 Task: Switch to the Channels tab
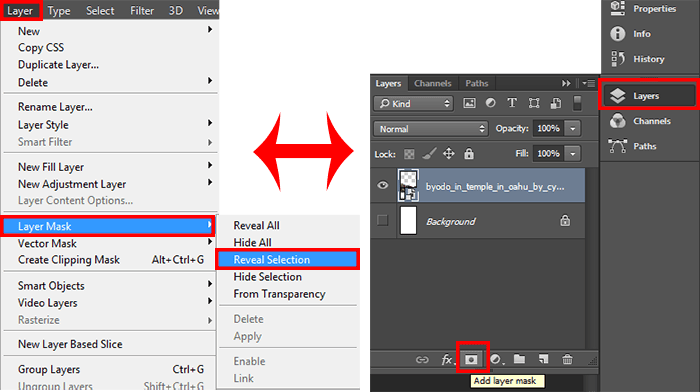[433, 83]
